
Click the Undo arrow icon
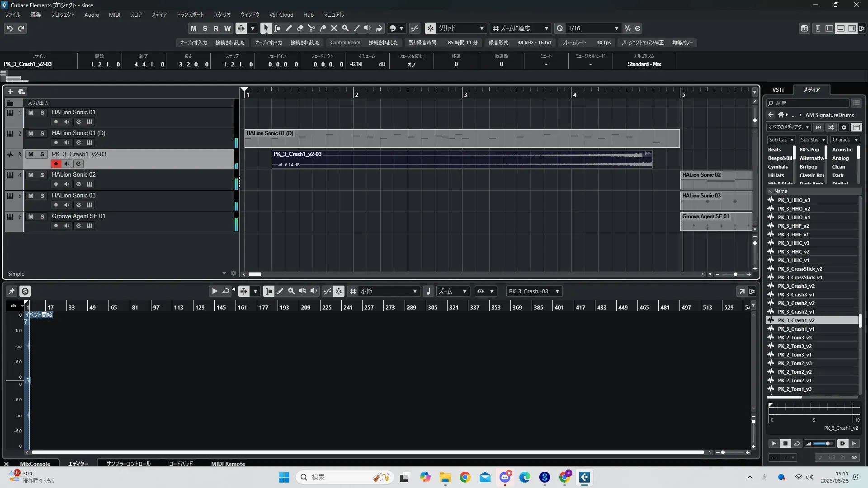tap(9, 28)
